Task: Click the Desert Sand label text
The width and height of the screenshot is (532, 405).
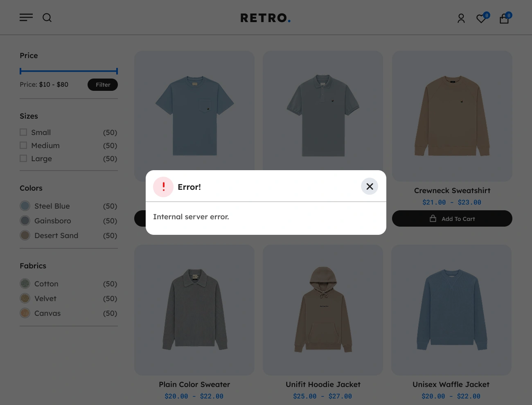Action: [x=56, y=236]
